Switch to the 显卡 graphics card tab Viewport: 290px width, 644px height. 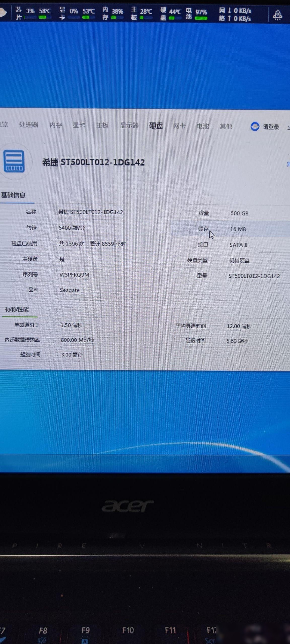coord(79,125)
